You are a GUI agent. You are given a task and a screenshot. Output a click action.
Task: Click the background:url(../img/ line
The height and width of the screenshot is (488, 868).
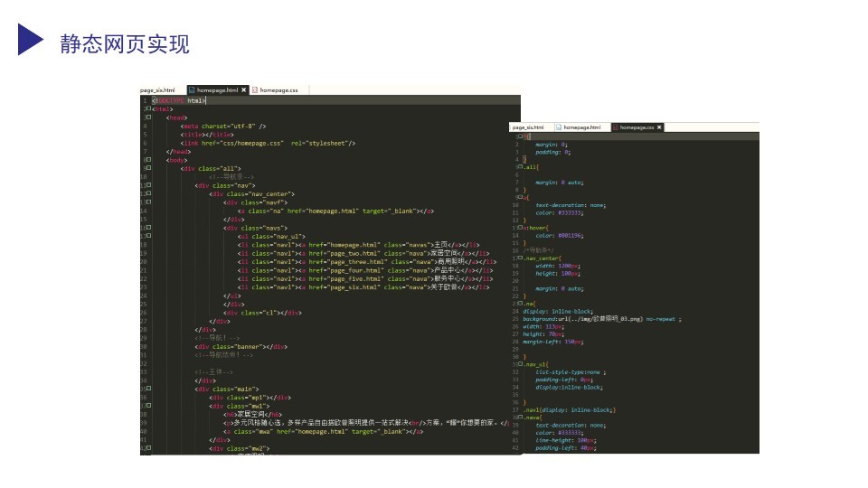pos(602,319)
